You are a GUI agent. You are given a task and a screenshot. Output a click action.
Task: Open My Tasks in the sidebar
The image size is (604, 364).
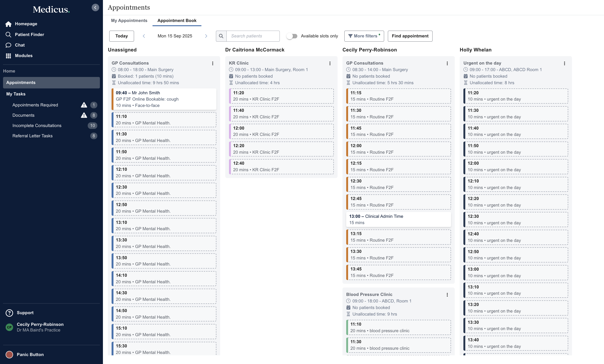tap(16, 94)
